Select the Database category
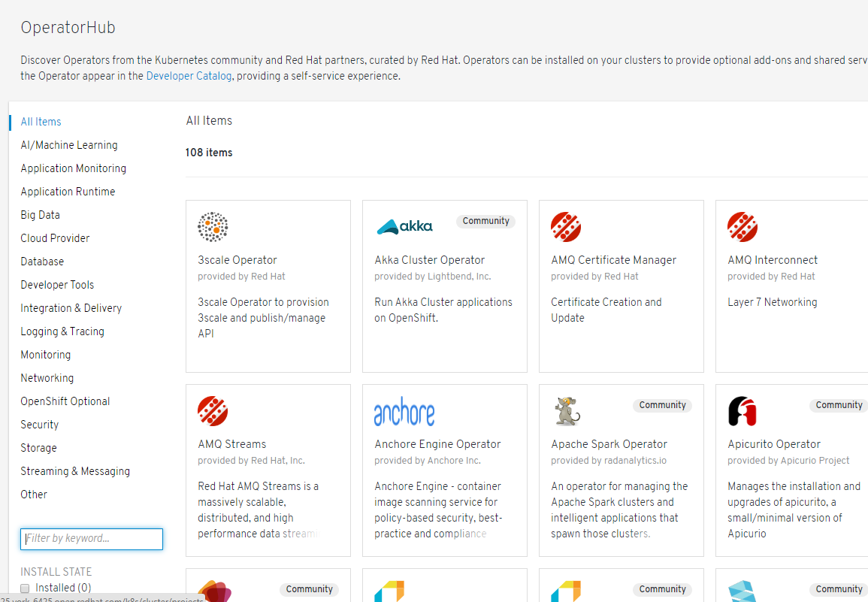 (42, 262)
